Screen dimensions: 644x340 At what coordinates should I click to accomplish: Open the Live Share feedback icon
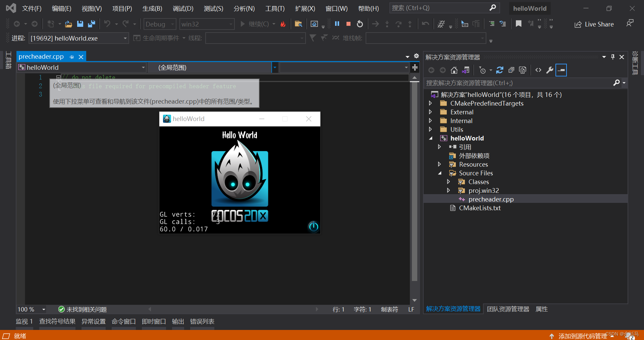point(630,23)
